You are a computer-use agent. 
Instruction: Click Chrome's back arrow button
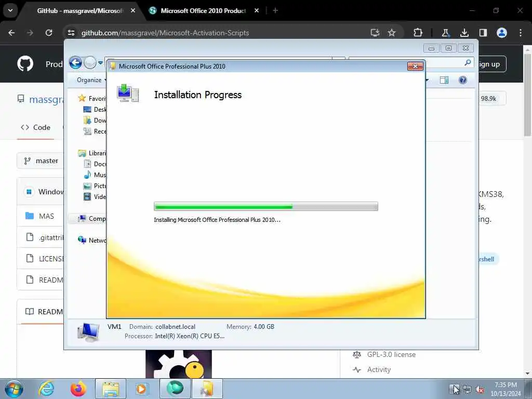pyautogui.click(x=11, y=33)
